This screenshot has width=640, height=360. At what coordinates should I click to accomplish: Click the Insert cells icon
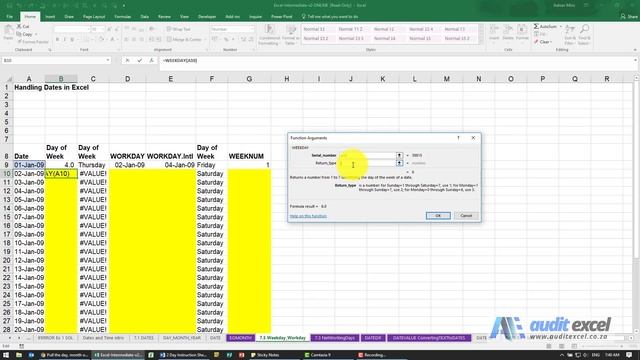point(494,30)
